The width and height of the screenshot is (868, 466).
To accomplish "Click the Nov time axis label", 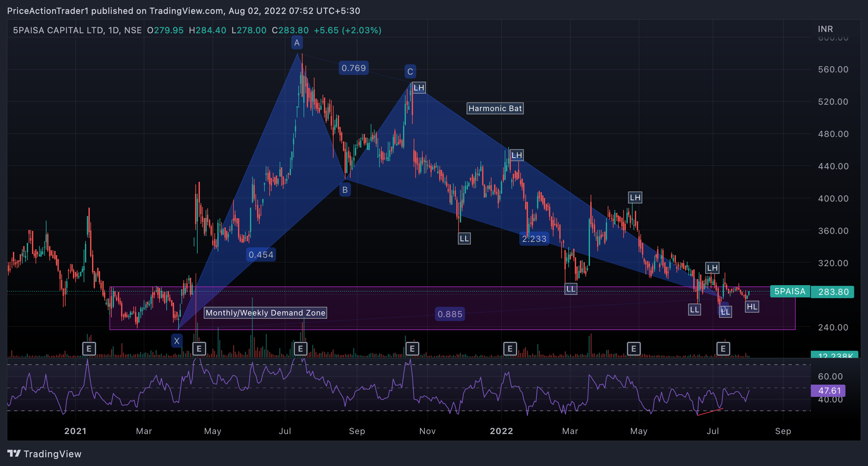I will coord(428,431).
